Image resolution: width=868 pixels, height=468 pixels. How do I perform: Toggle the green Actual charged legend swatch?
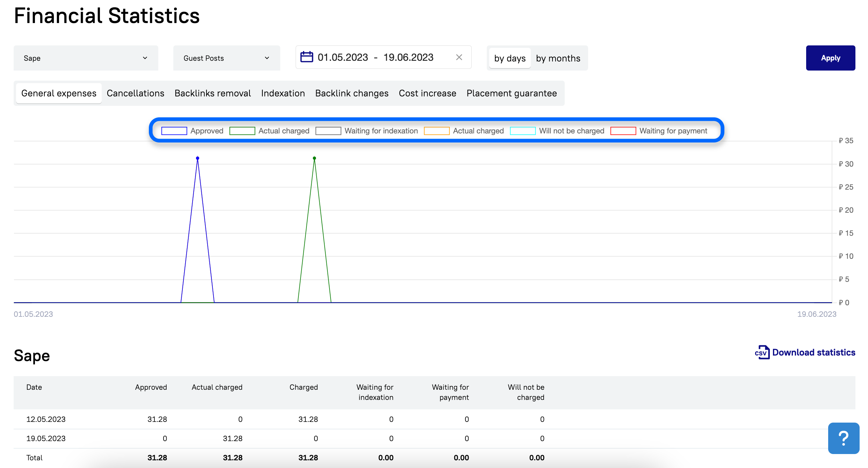242,131
